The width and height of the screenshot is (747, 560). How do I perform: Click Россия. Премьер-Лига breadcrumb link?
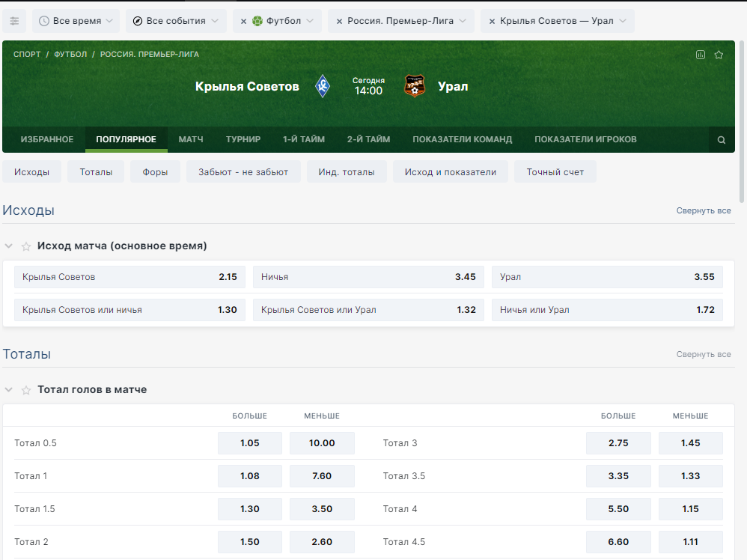150,55
